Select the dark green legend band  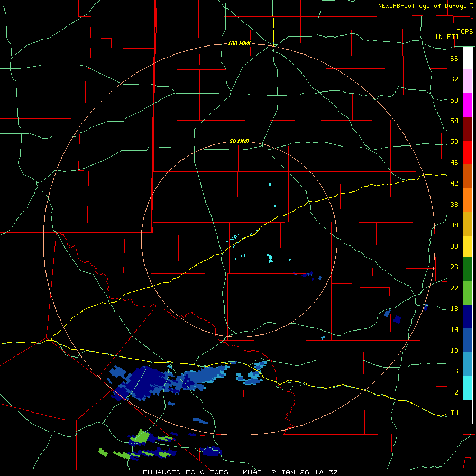point(467,269)
